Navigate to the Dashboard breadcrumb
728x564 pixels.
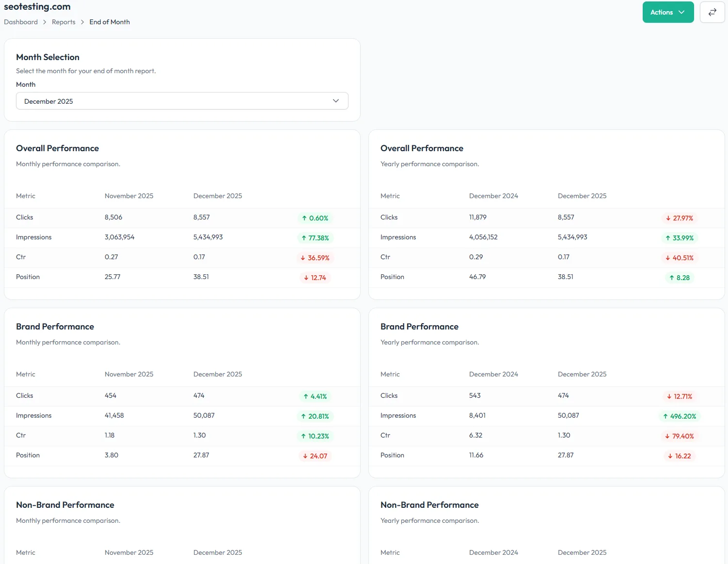click(20, 22)
